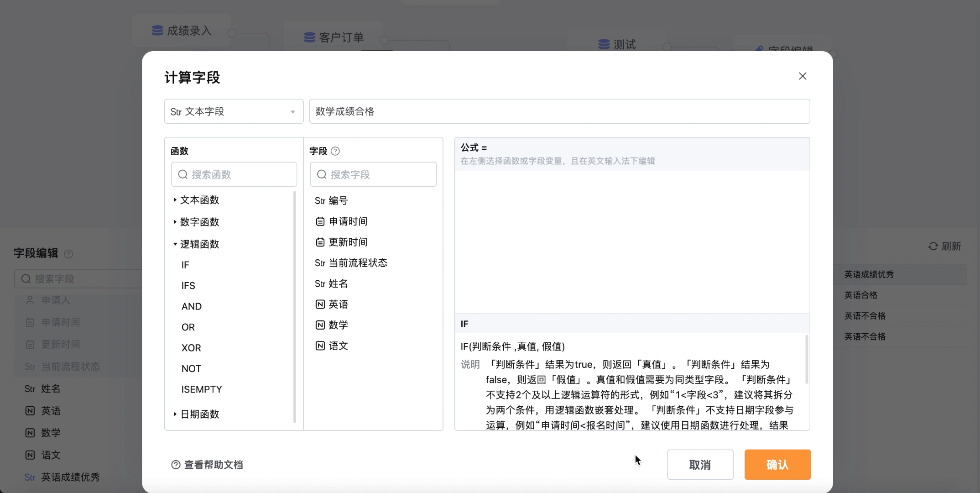This screenshot has height=493, width=980.
Task: Click the IF description scrollbar
Action: click(x=807, y=359)
